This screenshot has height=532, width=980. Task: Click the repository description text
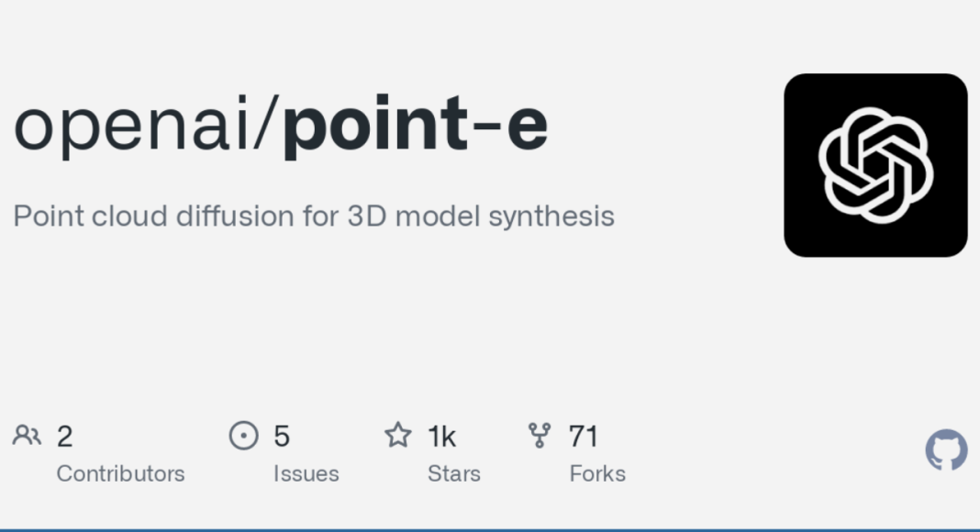[x=314, y=216]
